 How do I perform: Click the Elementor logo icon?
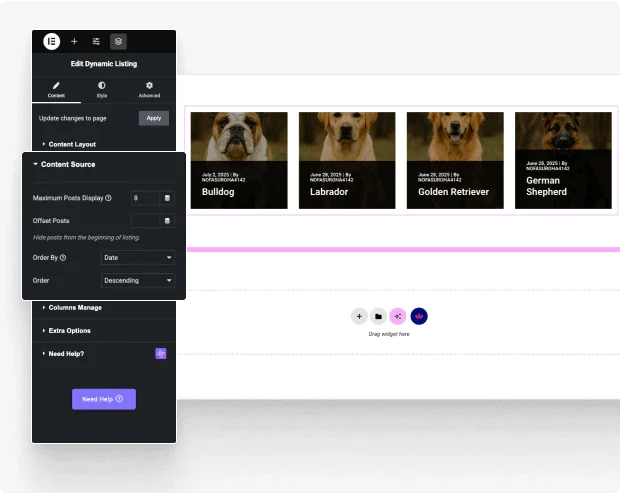51,42
